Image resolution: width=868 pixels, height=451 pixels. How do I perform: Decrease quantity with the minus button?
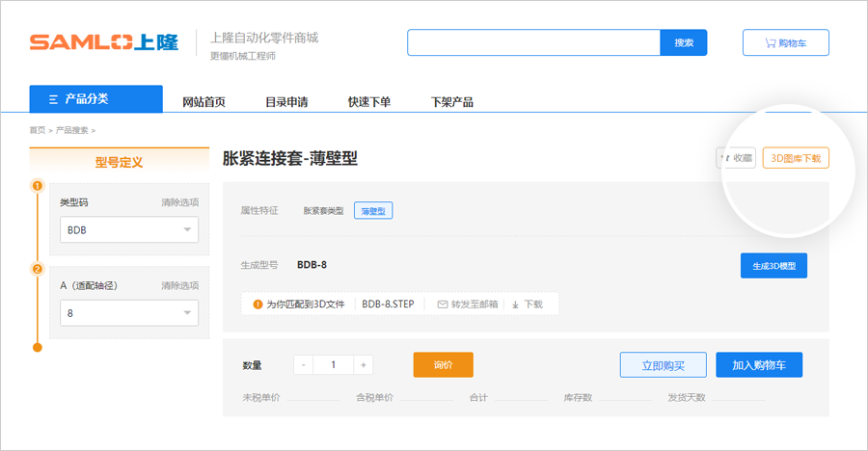pyautogui.click(x=303, y=365)
